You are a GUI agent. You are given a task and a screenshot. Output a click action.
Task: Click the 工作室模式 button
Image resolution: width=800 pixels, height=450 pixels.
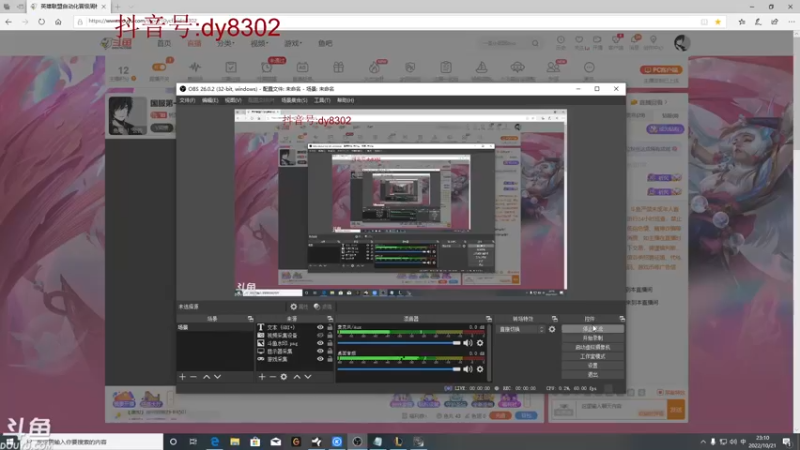[592, 357]
